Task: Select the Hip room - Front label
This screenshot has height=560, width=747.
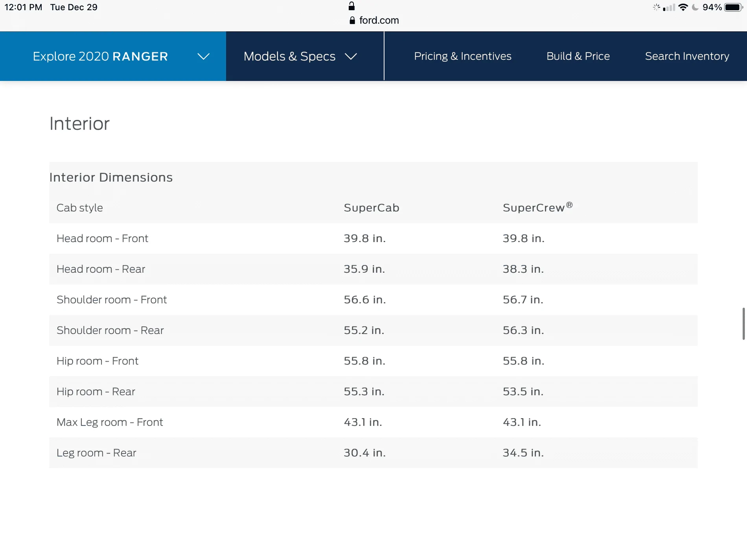Action: coord(98,361)
